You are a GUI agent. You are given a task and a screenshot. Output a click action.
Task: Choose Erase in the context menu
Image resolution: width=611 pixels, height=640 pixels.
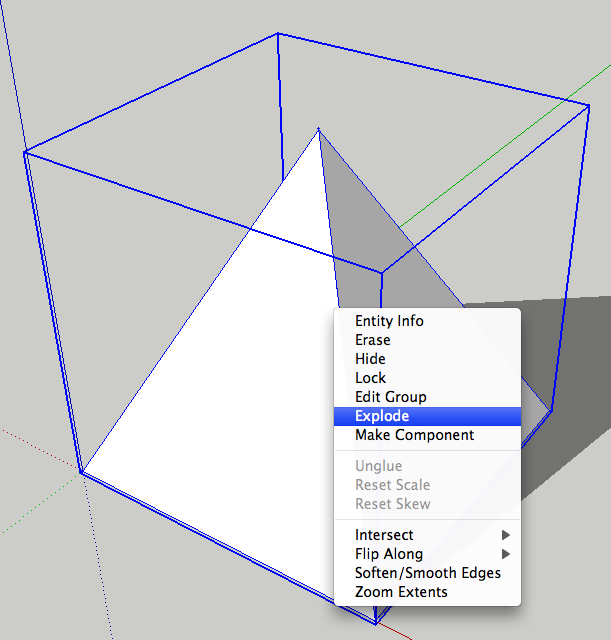372,340
